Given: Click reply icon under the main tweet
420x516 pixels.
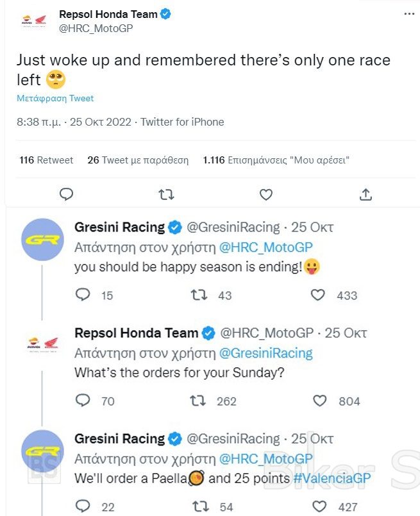Looking at the screenshot, I should 66,194.
